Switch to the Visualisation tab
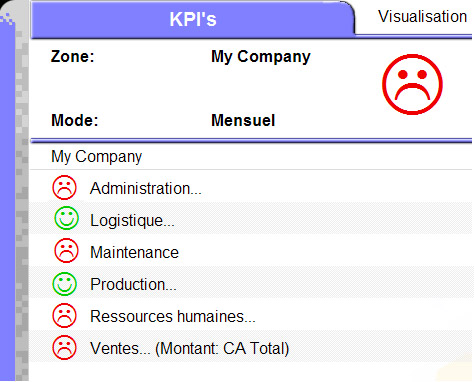 click(422, 17)
